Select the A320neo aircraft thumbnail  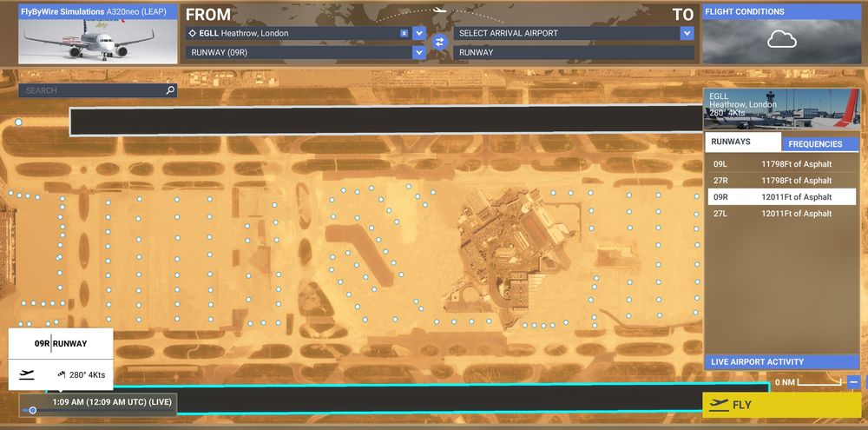(74, 40)
